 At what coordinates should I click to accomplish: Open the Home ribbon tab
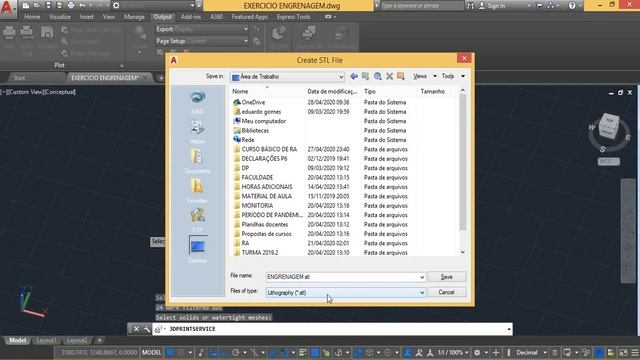point(32,17)
